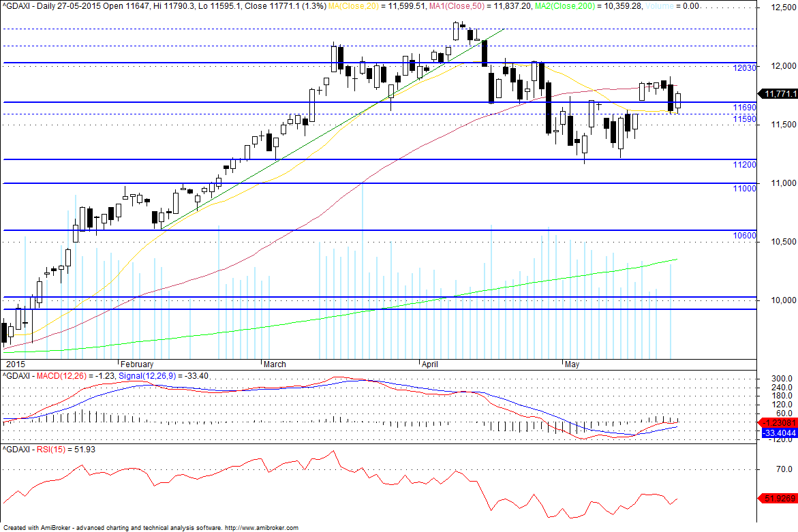Viewport: 798px width, 532px height.
Task: Click the March label on date axis
Action: (275, 364)
